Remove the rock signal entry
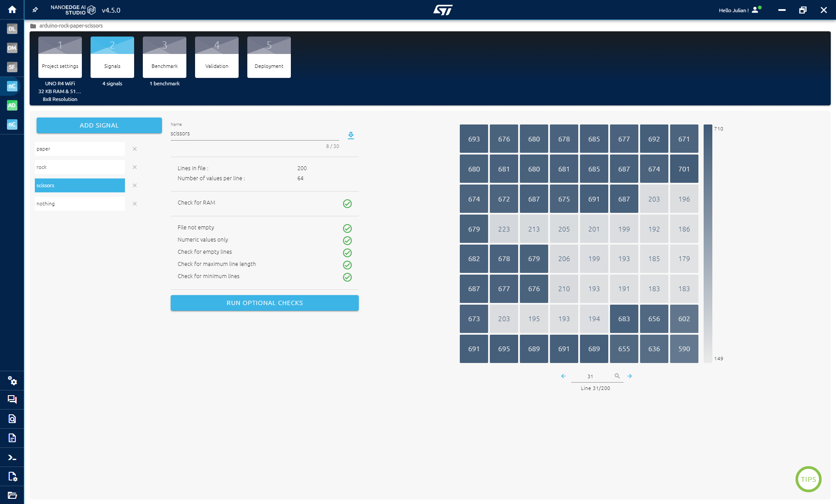 point(135,167)
